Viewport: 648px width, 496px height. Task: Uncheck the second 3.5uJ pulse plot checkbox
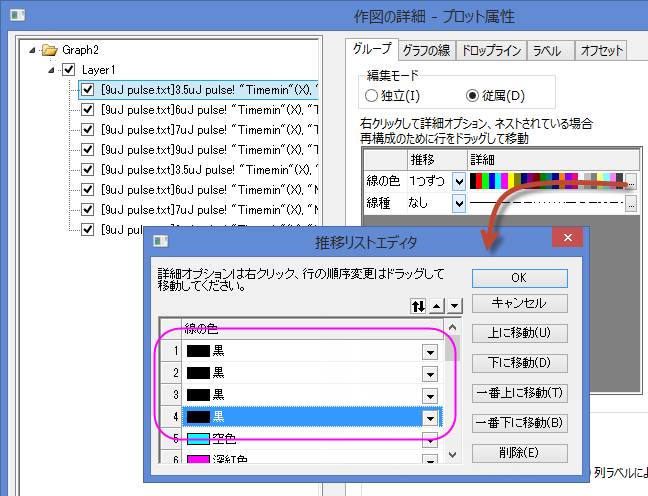[x=88, y=169]
